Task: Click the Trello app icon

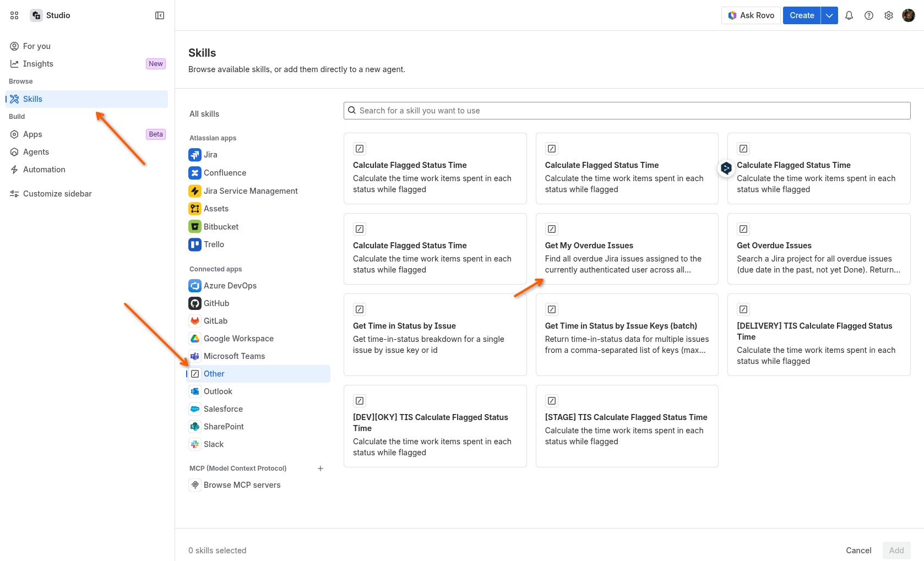Action: point(195,244)
